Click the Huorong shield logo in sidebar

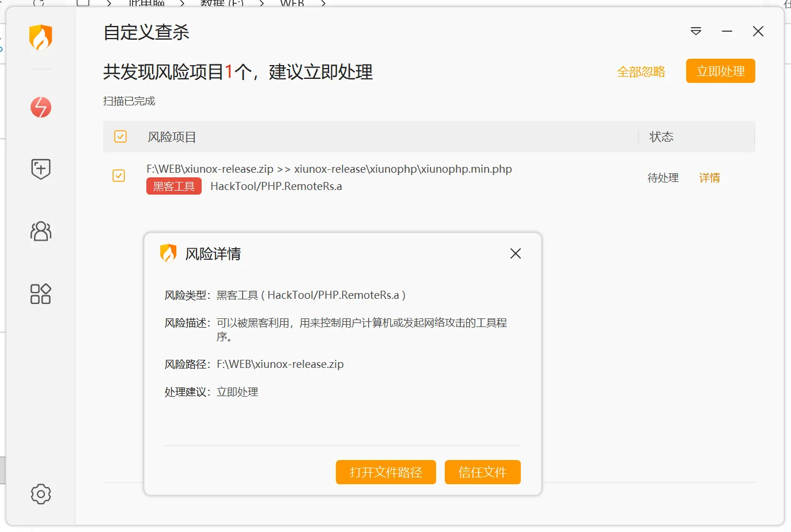pyautogui.click(x=41, y=38)
